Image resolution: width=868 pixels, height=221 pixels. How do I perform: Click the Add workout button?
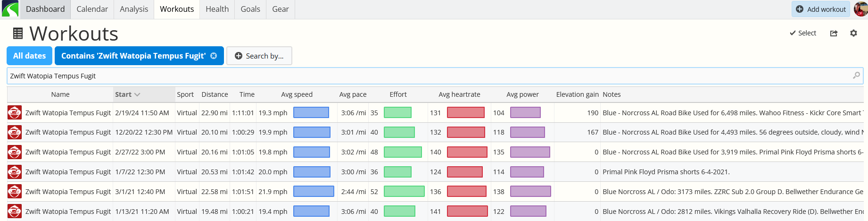[x=821, y=9]
